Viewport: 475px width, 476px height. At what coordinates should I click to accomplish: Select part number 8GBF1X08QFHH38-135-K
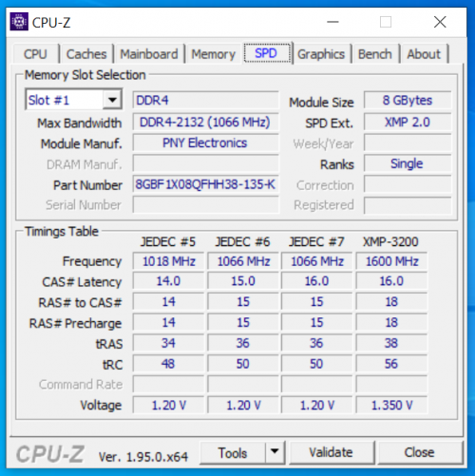point(205,184)
